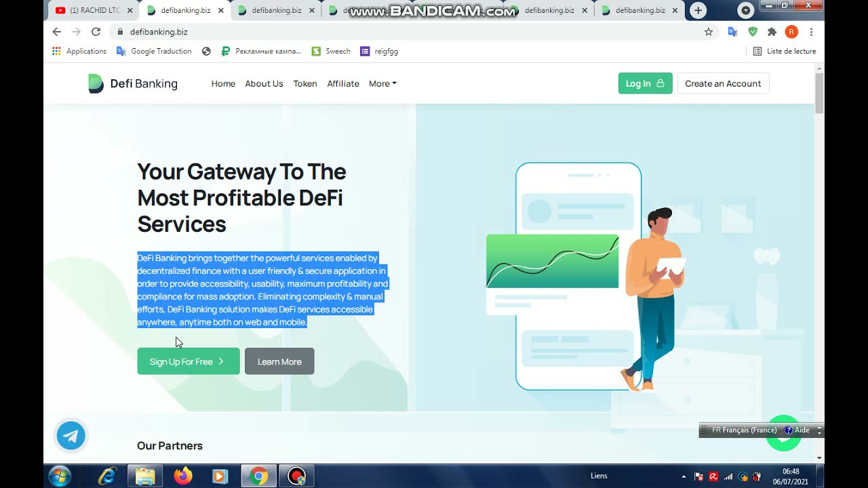Viewport: 868px width, 488px height.
Task: Open the Sweech bookmark
Action: point(331,51)
